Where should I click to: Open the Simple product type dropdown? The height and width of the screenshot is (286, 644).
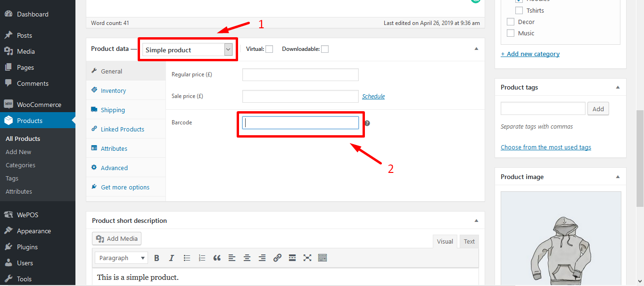point(187,49)
